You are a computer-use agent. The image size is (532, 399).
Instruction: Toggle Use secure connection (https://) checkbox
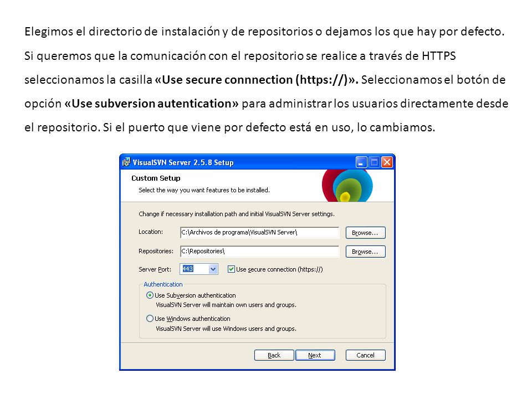pos(231,269)
